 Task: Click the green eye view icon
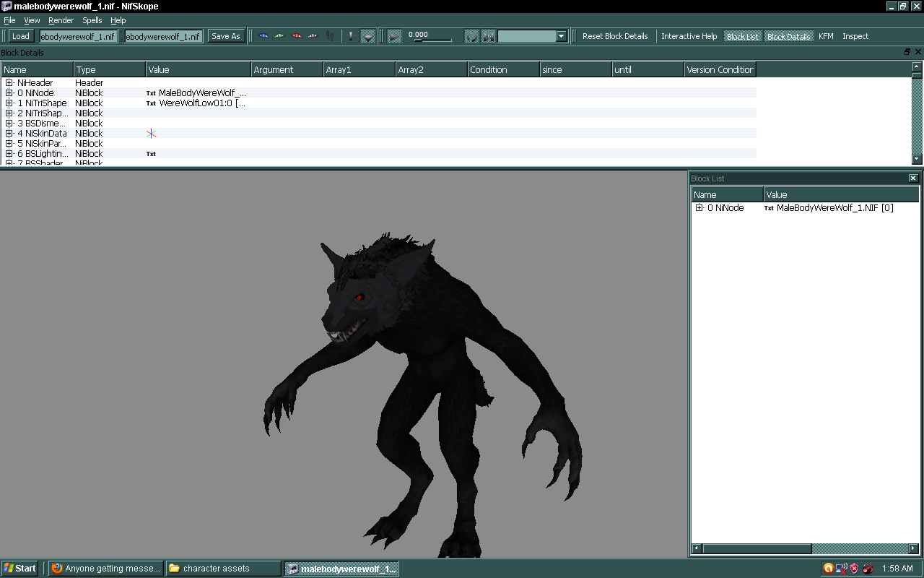279,36
